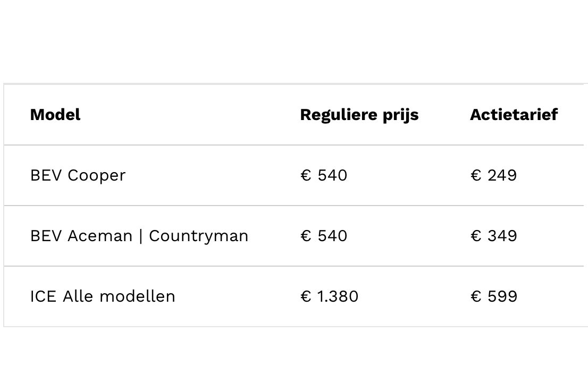Click the € 1.380 regular price
This screenshot has width=588, height=392.
click(330, 296)
